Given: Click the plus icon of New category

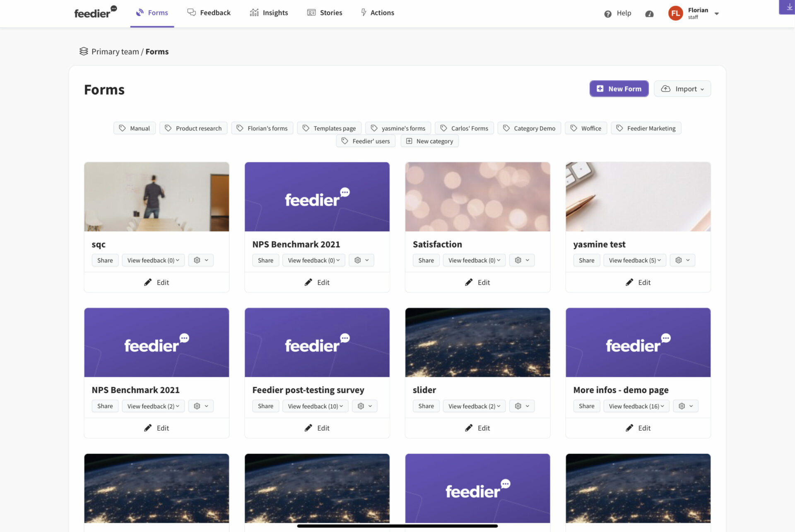Looking at the screenshot, I should [409, 141].
